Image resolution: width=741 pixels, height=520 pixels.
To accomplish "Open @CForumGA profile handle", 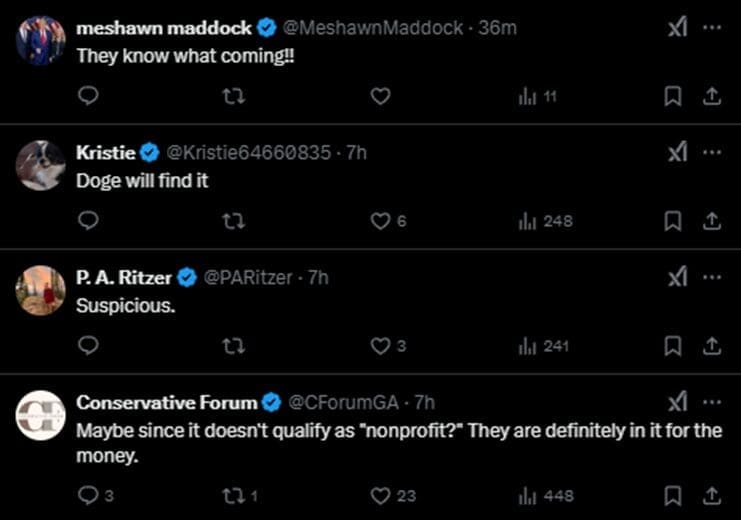I will point(346,402).
